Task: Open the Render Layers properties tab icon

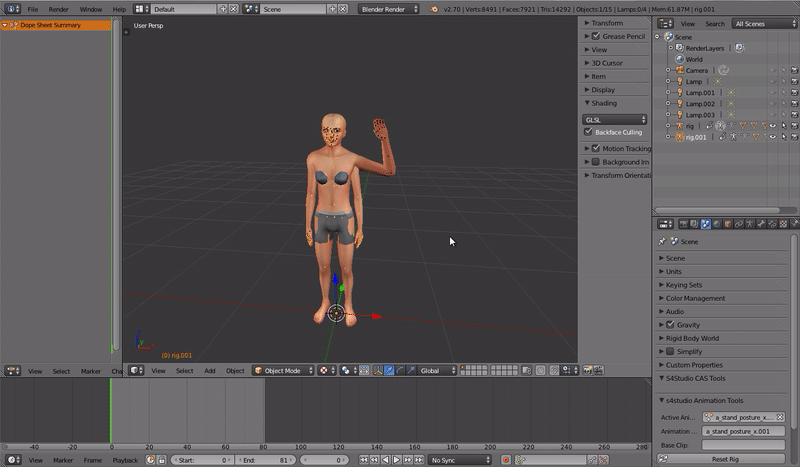Action: (694, 224)
